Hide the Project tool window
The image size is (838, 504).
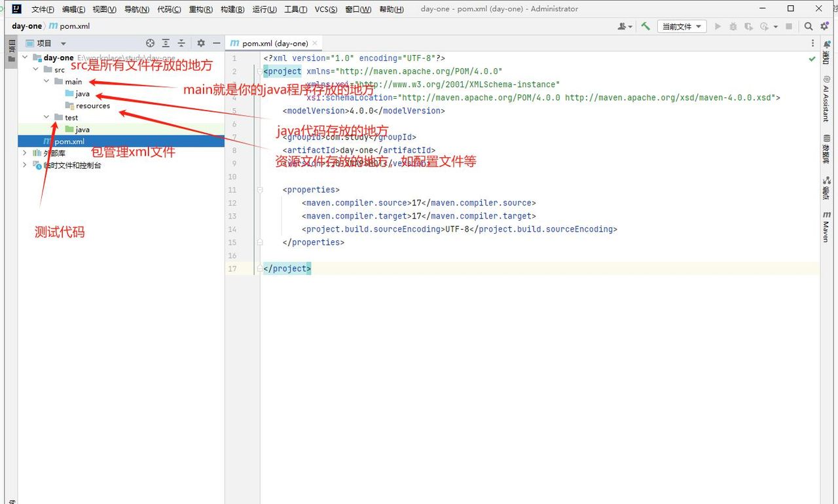217,43
